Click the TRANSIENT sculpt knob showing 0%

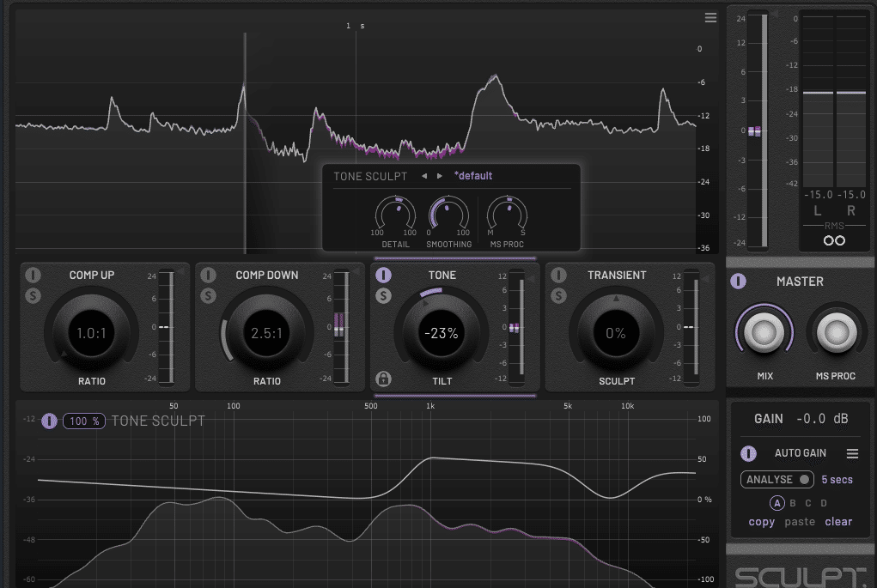pos(616,333)
